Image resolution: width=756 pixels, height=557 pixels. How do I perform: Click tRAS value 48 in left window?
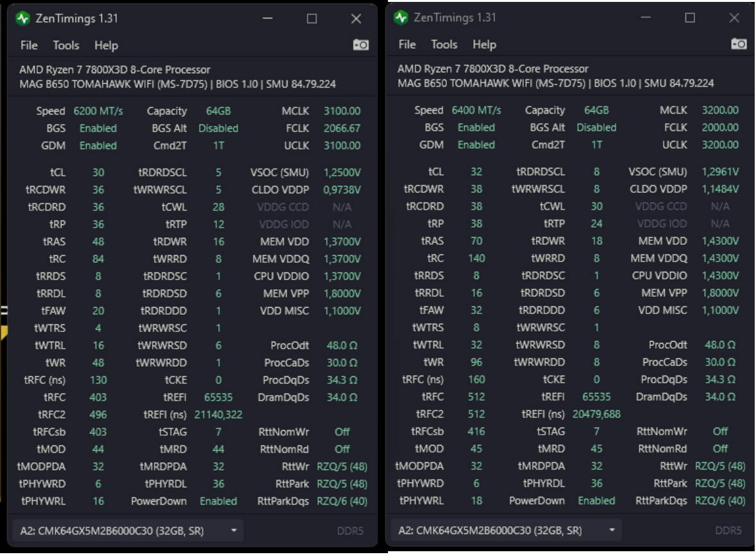tap(98, 242)
